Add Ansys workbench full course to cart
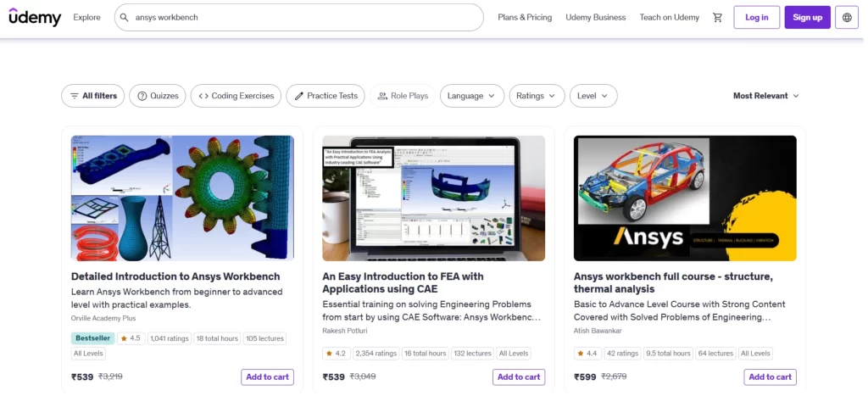 pos(770,377)
